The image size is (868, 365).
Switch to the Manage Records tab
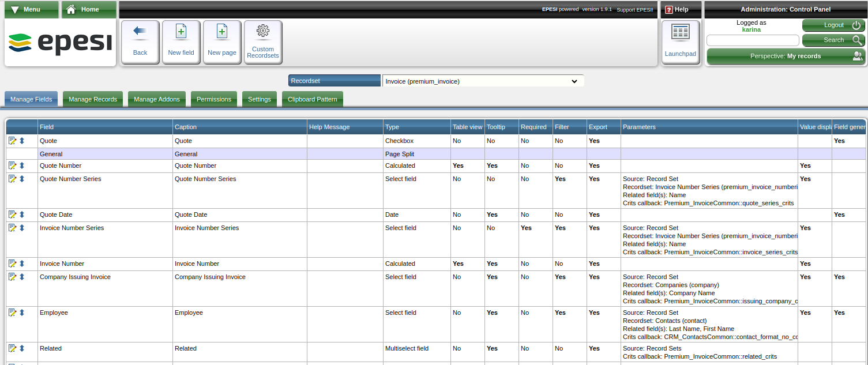93,99
